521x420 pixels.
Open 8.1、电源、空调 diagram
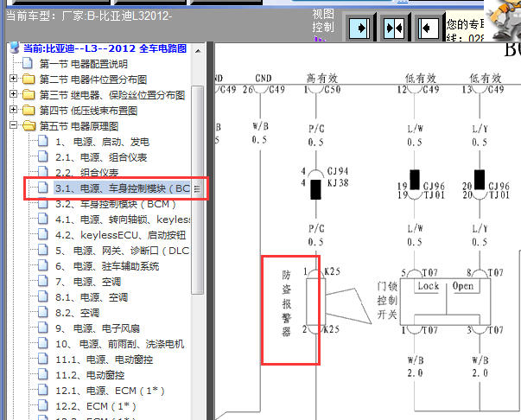[x=92, y=297]
